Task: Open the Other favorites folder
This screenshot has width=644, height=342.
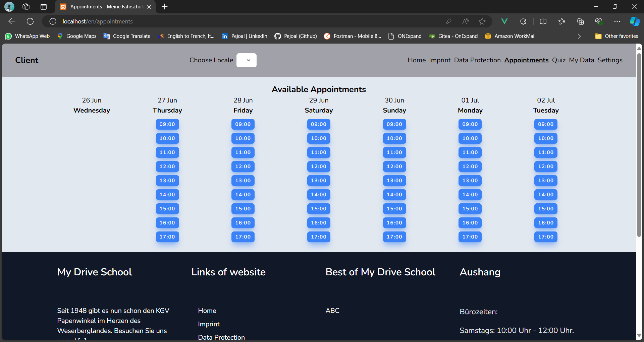Action: [x=616, y=36]
